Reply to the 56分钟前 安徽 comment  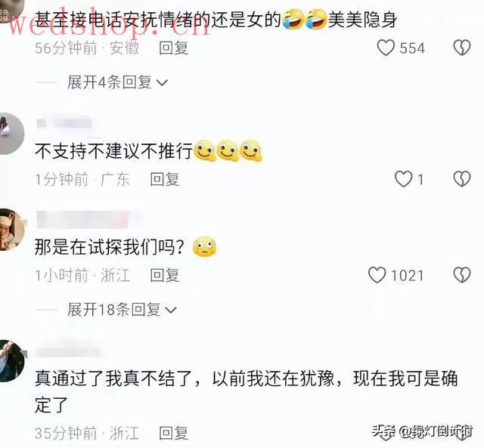click(173, 48)
